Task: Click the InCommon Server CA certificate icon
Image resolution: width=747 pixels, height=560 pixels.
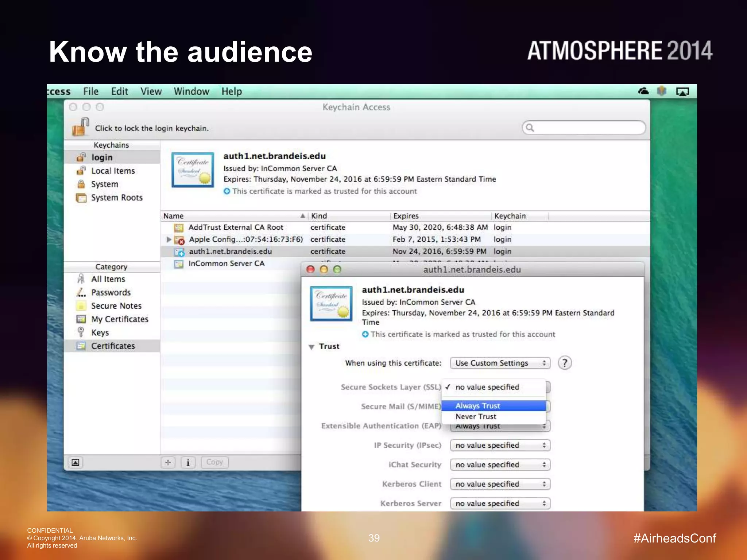Action: (179, 264)
